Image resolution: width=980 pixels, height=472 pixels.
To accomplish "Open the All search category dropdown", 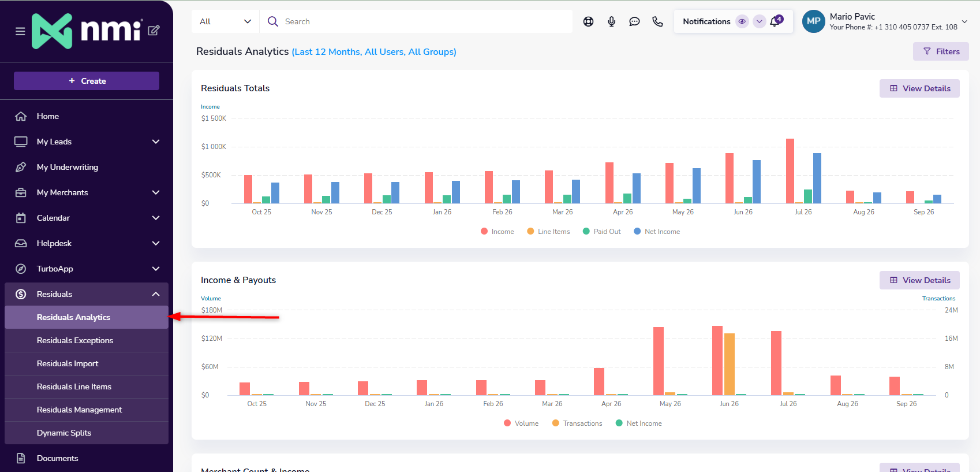I will coord(226,21).
